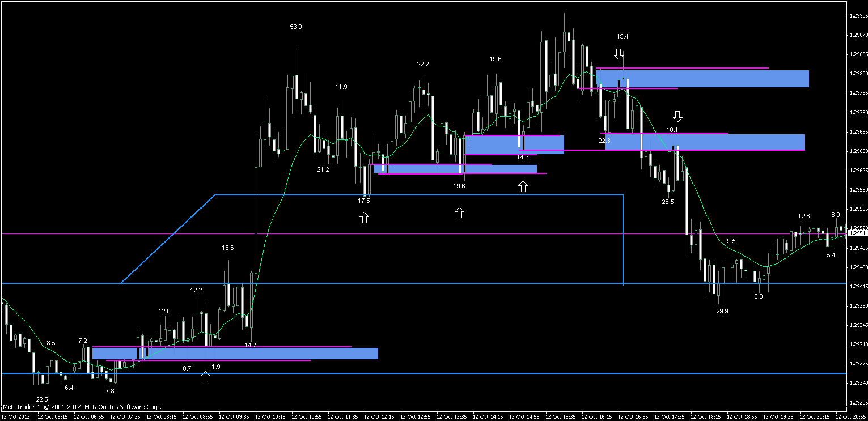The image size is (868, 421).
Task: Click the up arrow below the 11.9 label
Action: coord(205,378)
